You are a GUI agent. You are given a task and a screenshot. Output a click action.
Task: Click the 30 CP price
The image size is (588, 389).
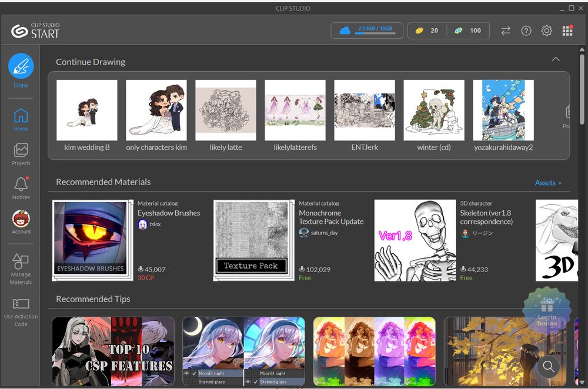[x=145, y=278]
